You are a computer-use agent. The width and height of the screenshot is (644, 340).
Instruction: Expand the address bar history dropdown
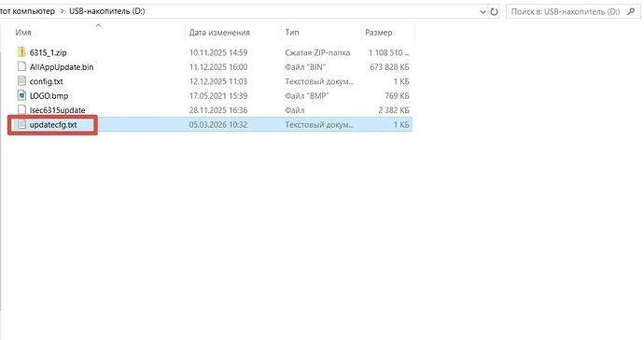click(x=483, y=12)
